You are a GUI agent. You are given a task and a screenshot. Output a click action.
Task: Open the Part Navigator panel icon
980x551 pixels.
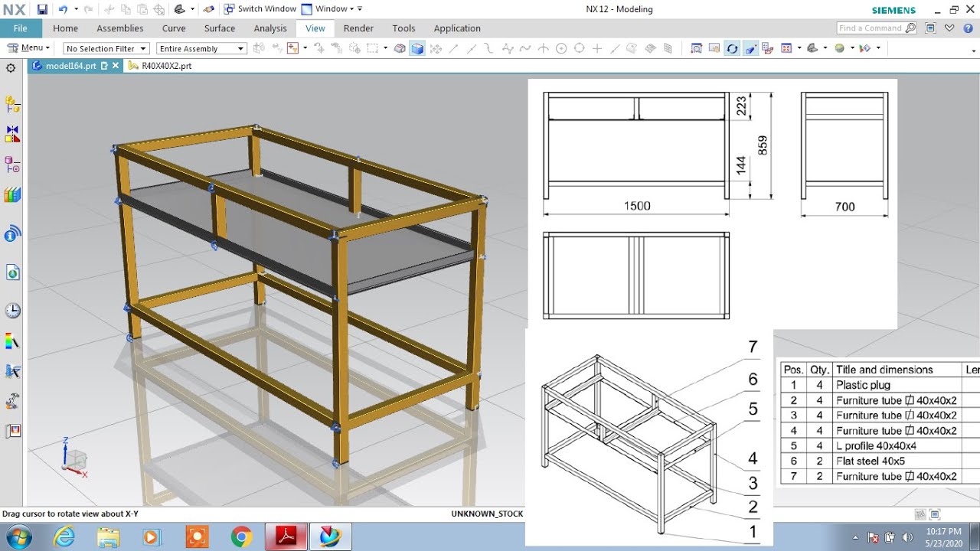tap(12, 165)
